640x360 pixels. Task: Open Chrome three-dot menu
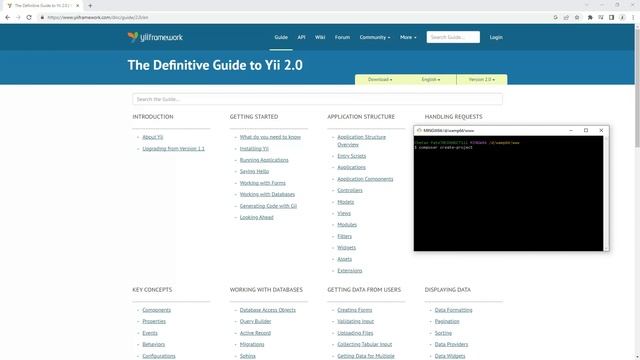click(633, 18)
